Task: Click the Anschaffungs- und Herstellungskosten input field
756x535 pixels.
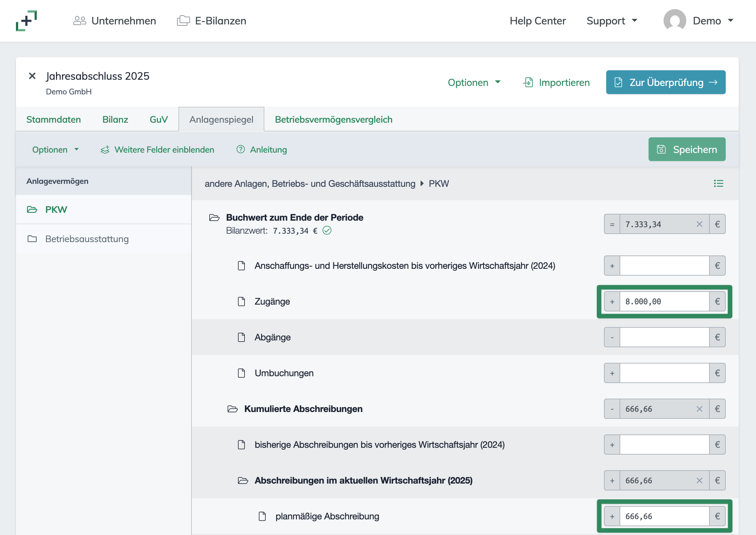Action: 665,266
